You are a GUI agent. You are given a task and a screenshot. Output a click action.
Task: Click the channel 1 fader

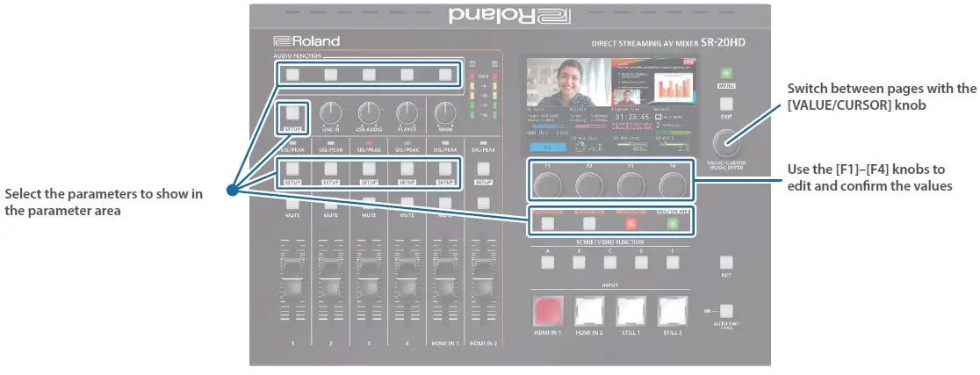pos(293,280)
